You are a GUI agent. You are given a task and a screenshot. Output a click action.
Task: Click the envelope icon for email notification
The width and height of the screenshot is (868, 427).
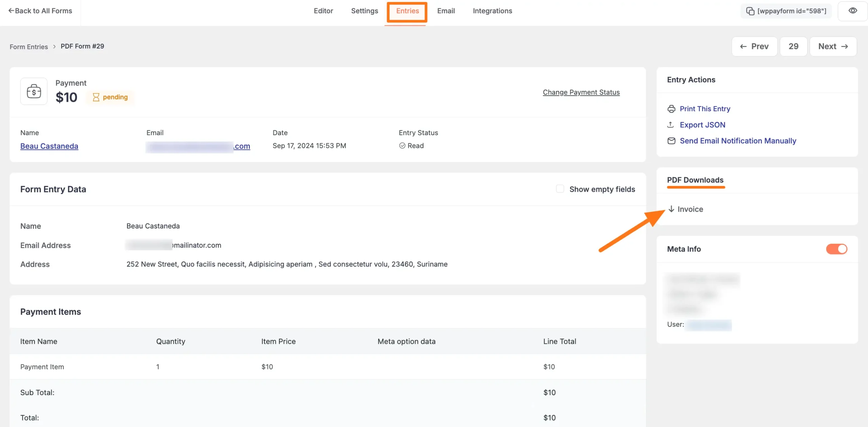[671, 141]
